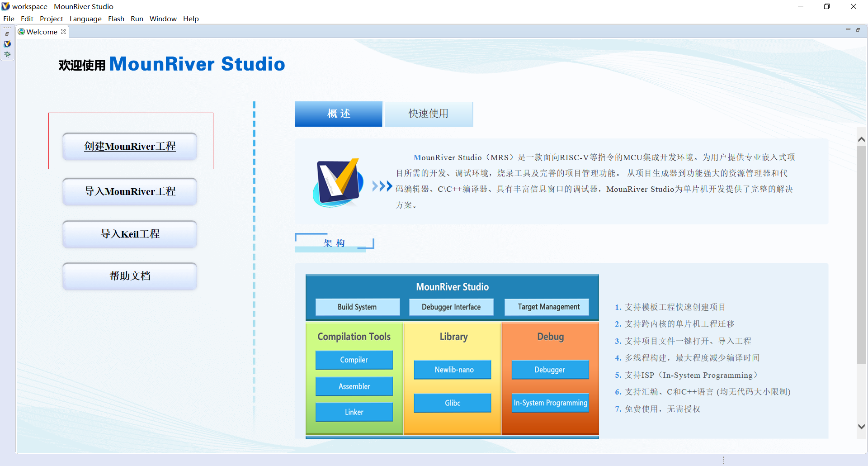Screen dimensions: 868x466
Task: Click the 帮助文档 button
Action: coord(130,276)
